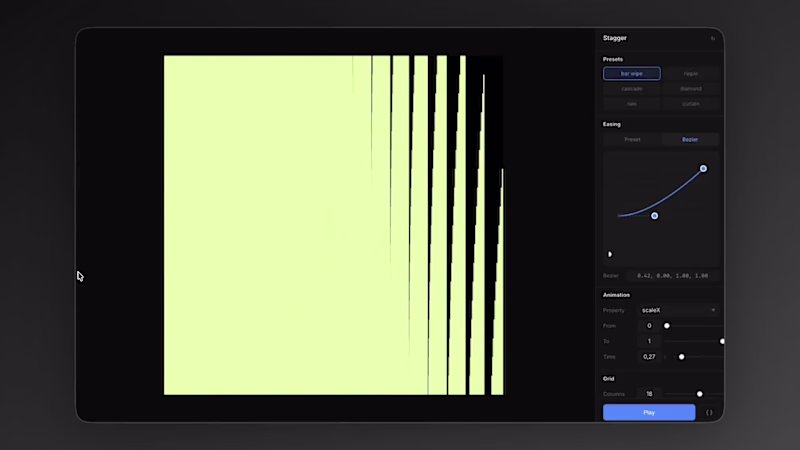Switch easing to Preset tab
This screenshot has height=450, width=800.
(632, 139)
